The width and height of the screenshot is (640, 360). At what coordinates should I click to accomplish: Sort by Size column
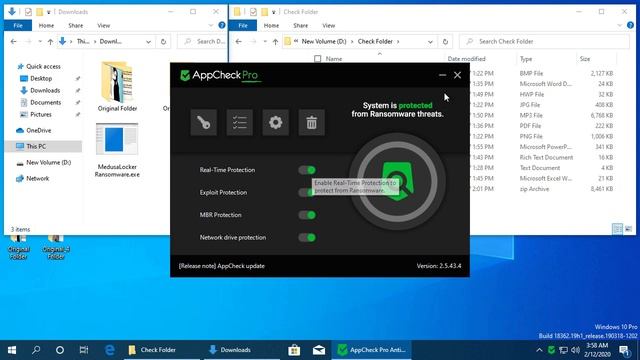585,59
